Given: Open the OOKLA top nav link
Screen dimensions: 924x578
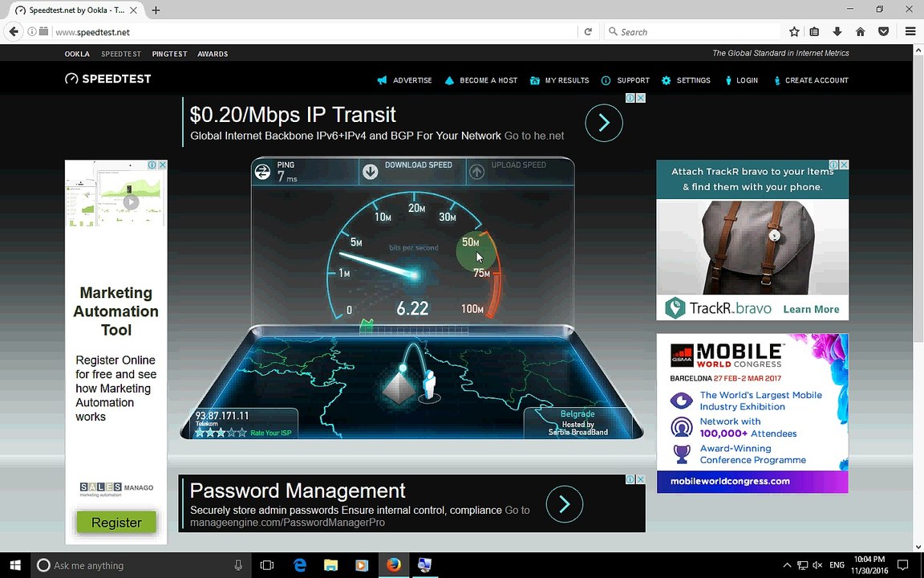Looking at the screenshot, I should (77, 54).
